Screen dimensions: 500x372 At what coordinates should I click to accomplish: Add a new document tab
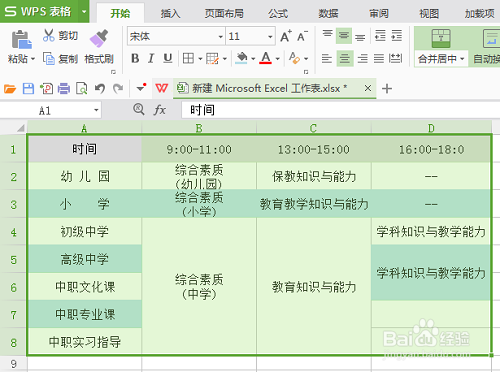click(x=387, y=89)
